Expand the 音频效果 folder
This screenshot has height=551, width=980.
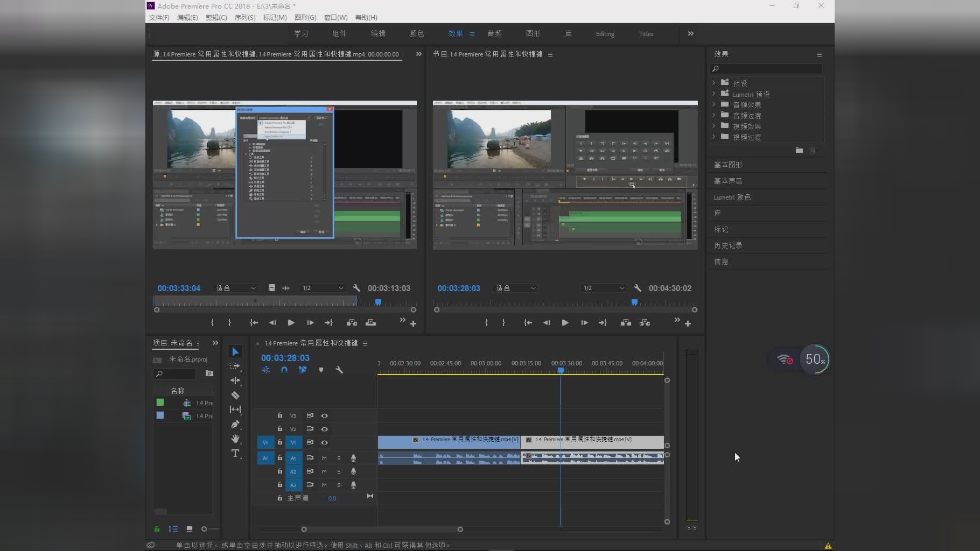[x=714, y=104]
